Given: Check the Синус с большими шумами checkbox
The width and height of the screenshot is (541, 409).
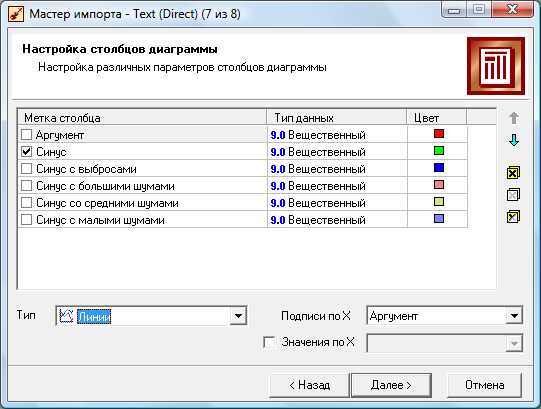Looking at the screenshot, I should [27, 185].
